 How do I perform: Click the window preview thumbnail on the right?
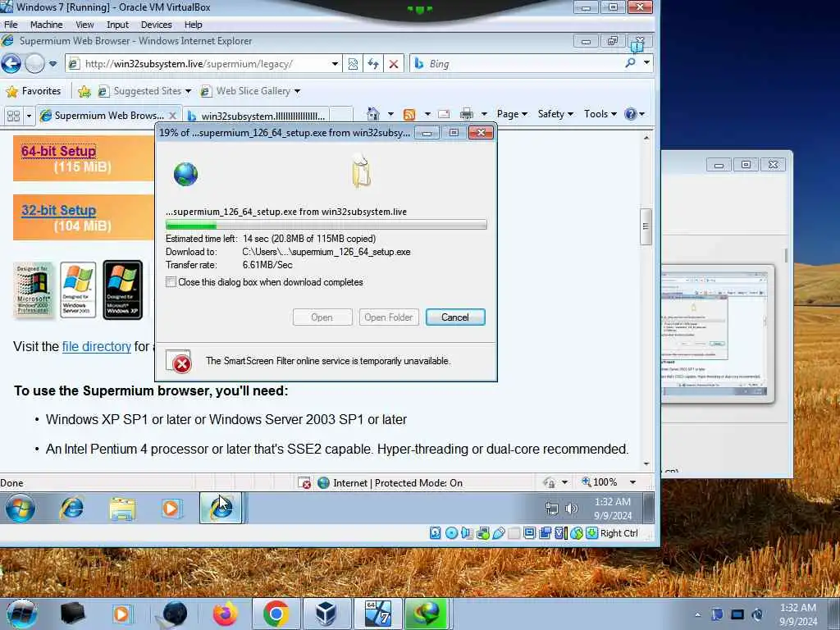(717, 334)
